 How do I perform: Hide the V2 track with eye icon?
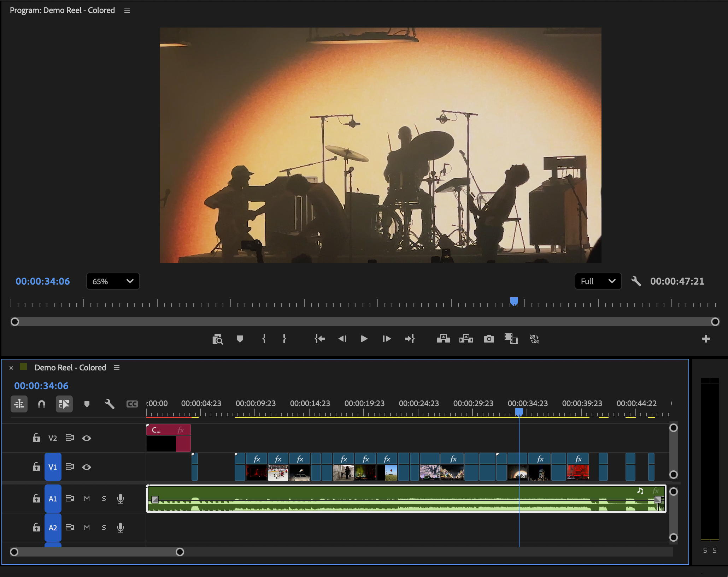tap(87, 438)
